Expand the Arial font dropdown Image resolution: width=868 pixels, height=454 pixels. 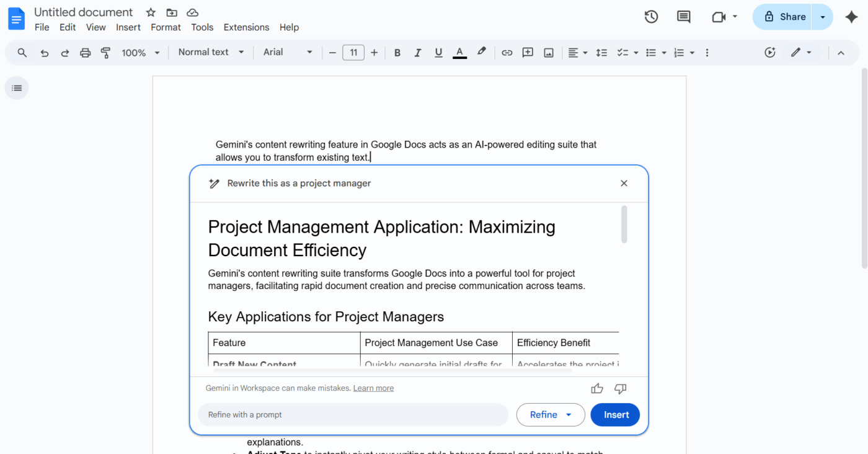(x=288, y=53)
